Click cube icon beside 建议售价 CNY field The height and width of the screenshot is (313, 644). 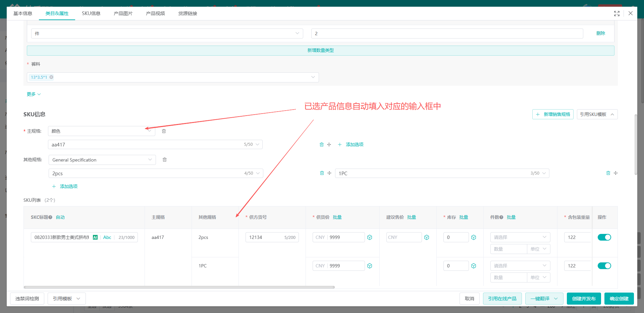(x=427, y=237)
